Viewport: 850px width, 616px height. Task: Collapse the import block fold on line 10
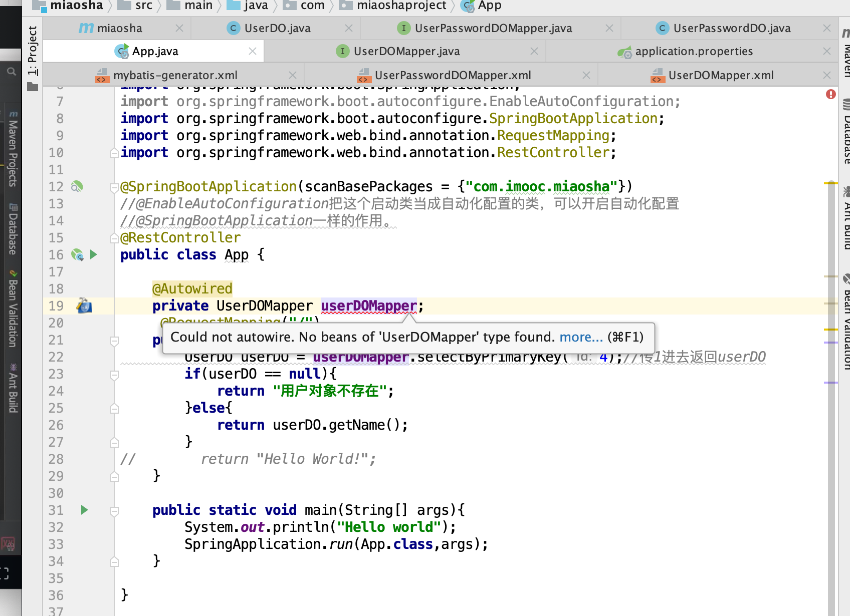(114, 153)
